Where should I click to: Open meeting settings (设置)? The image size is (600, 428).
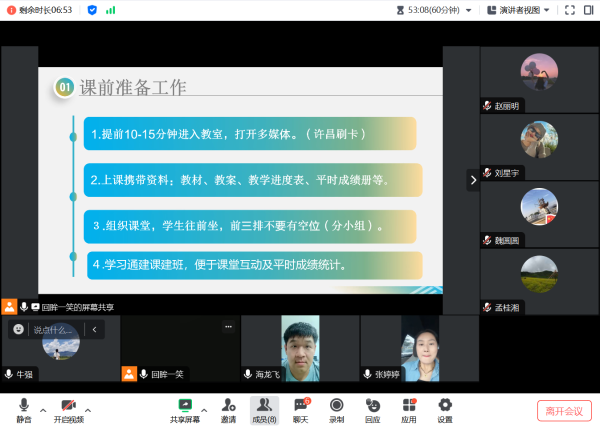[x=445, y=408]
